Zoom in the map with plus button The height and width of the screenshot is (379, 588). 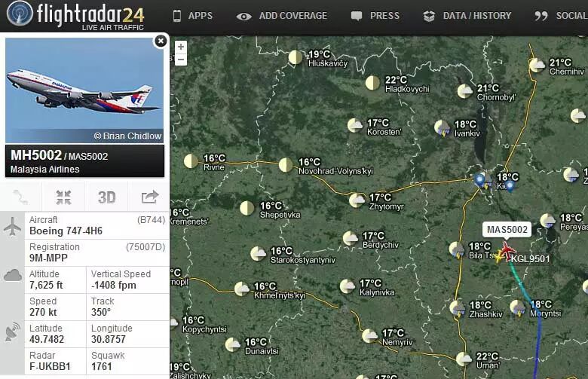(x=181, y=47)
